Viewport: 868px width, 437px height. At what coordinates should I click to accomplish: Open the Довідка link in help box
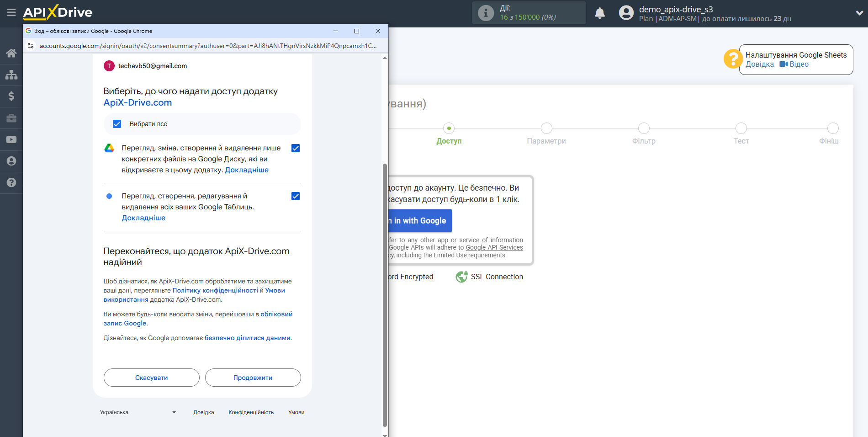(760, 64)
